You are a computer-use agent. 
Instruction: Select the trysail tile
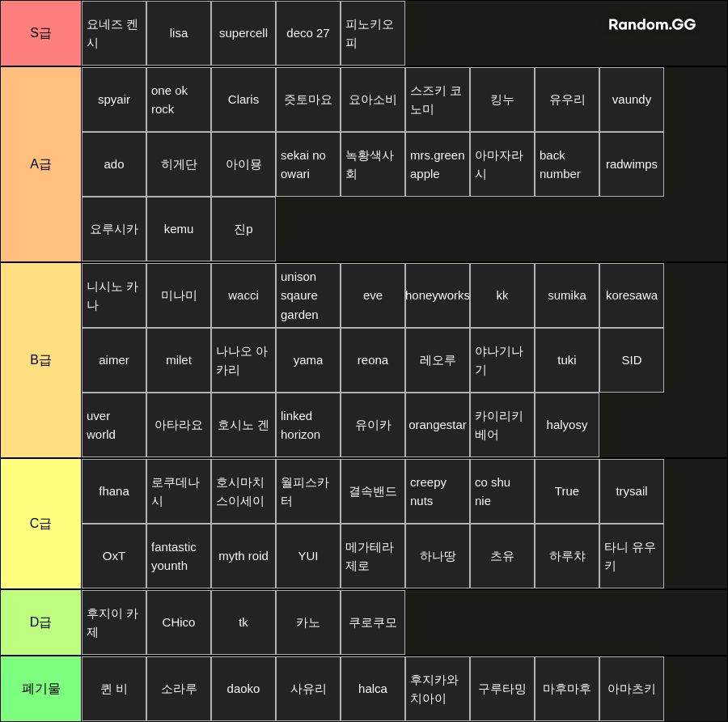[x=632, y=491]
